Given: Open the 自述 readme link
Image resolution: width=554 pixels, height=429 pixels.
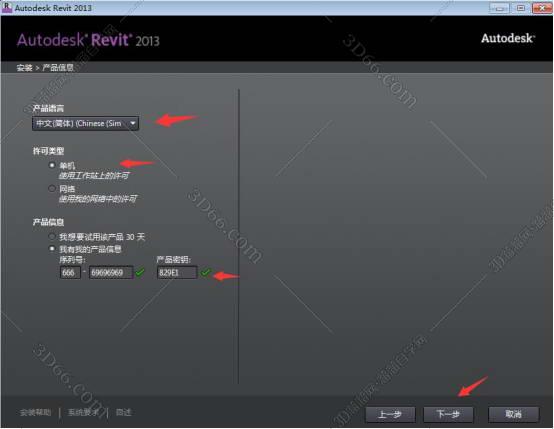Looking at the screenshot, I should (x=124, y=412).
